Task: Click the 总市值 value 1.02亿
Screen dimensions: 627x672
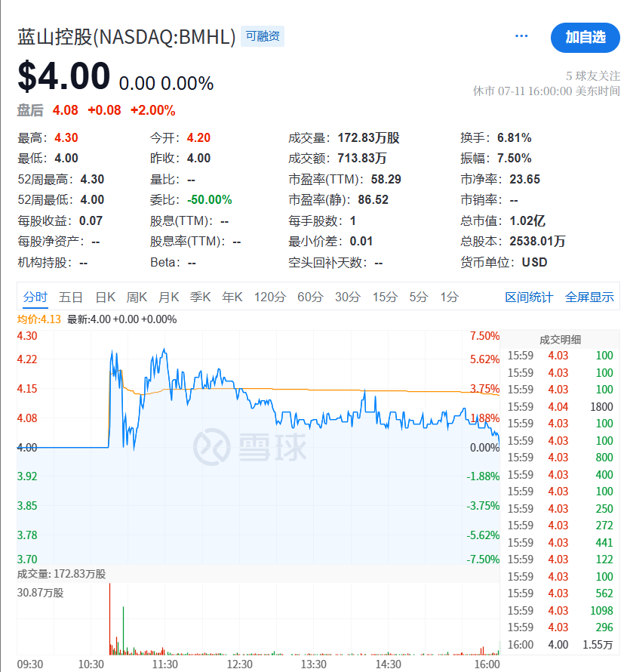Action: click(527, 220)
